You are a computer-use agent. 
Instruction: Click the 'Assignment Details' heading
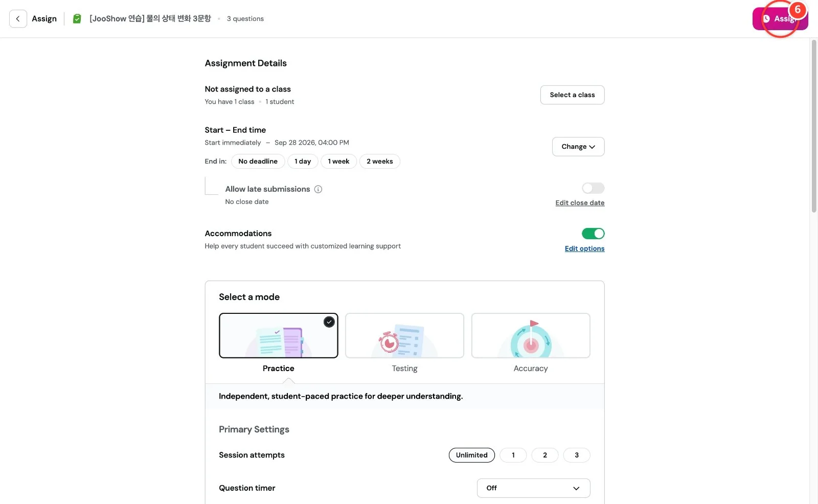pyautogui.click(x=246, y=63)
